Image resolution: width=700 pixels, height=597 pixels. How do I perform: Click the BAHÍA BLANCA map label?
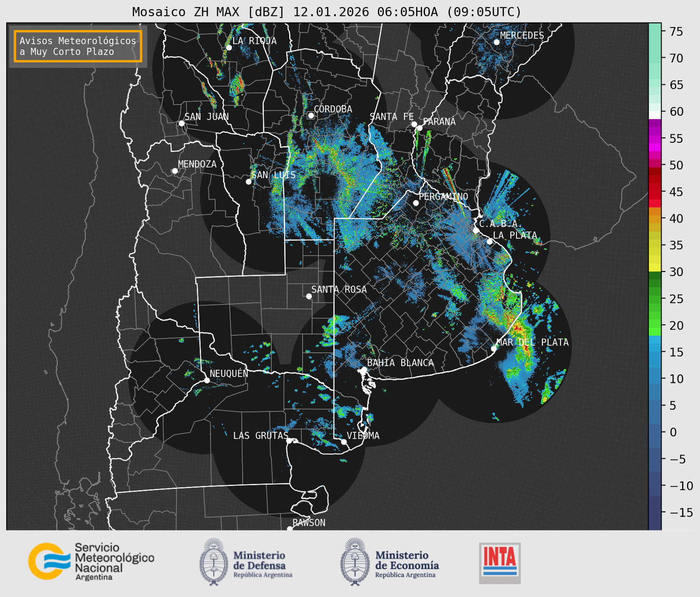point(400,363)
